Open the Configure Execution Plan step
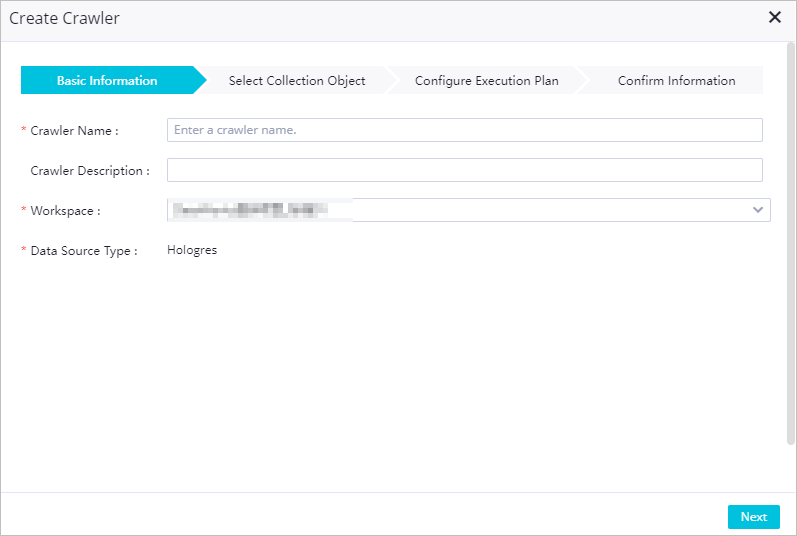This screenshot has height=536, width=797. coord(486,80)
